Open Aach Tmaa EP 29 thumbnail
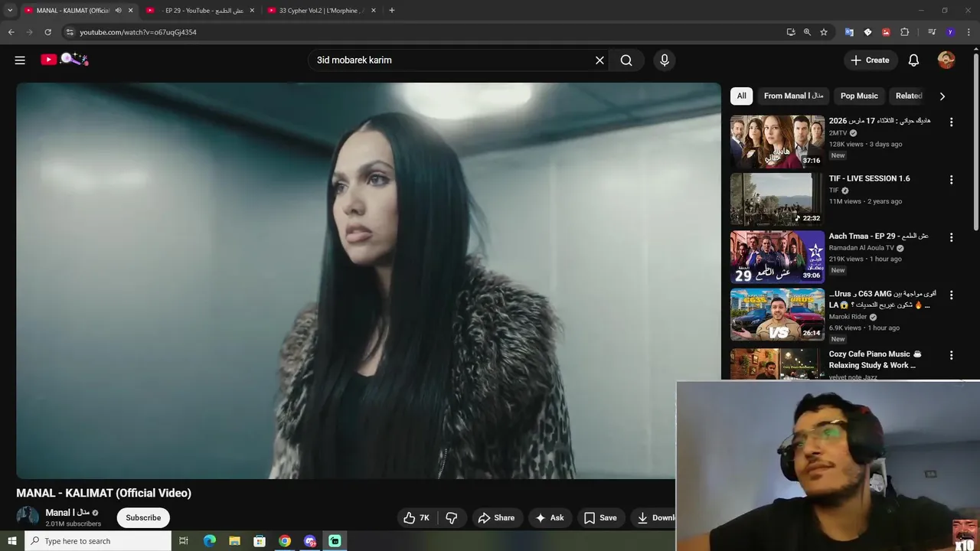The width and height of the screenshot is (980, 551). pos(777,256)
